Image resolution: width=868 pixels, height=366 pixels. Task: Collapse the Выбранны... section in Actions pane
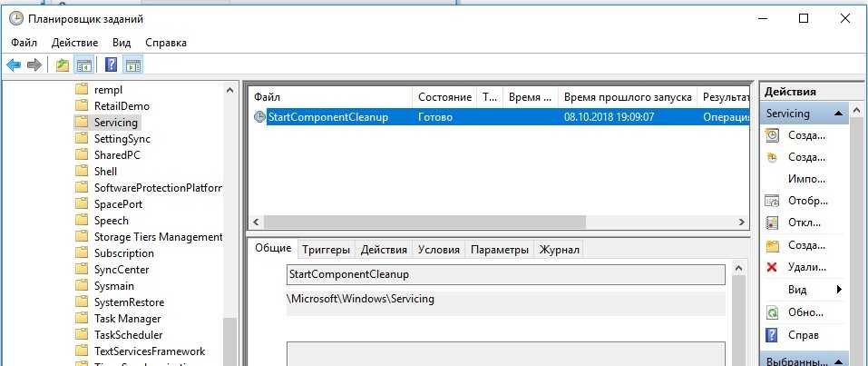click(x=839, y=361)
